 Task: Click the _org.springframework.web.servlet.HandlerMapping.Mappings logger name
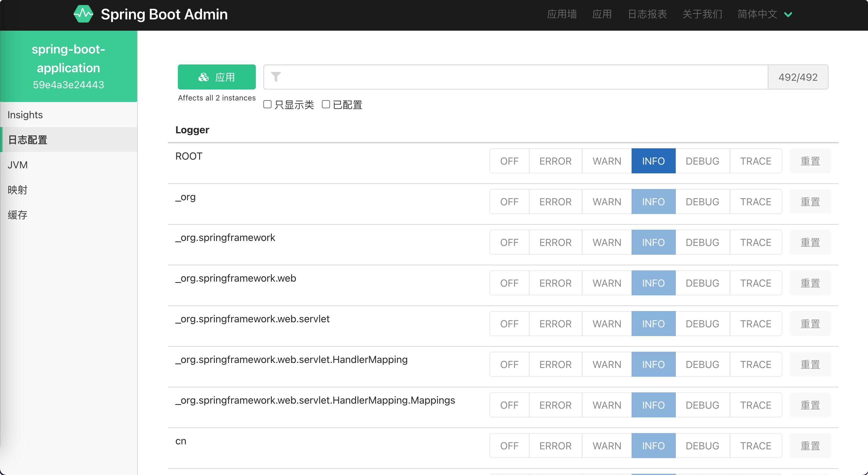315,400
